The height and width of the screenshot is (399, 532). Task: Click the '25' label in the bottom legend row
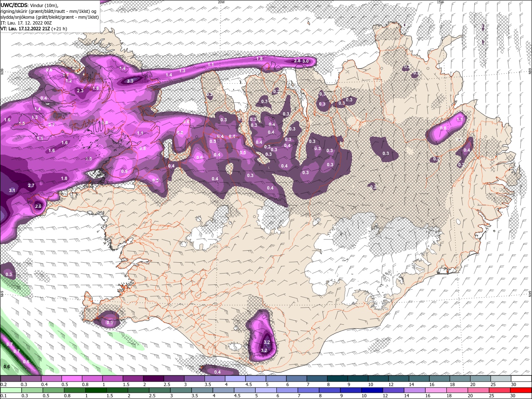tap(491, 396)
